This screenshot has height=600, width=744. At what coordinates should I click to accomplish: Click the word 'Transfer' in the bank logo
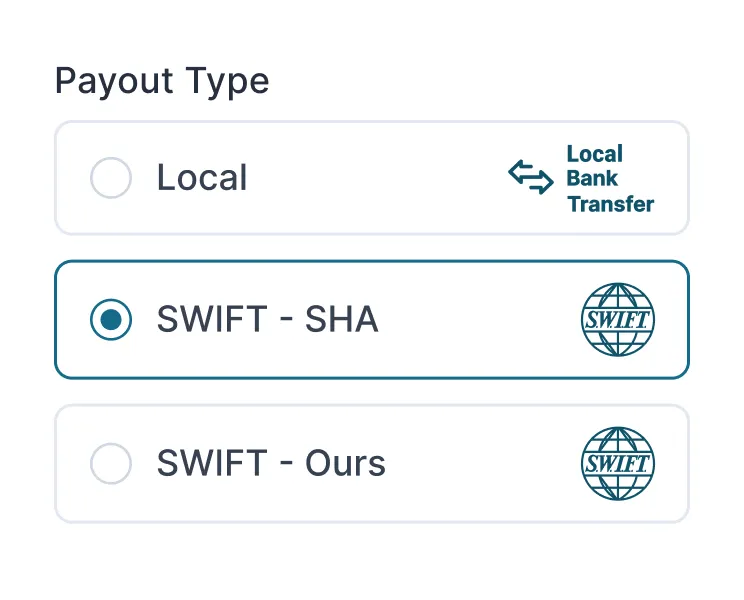610,204
